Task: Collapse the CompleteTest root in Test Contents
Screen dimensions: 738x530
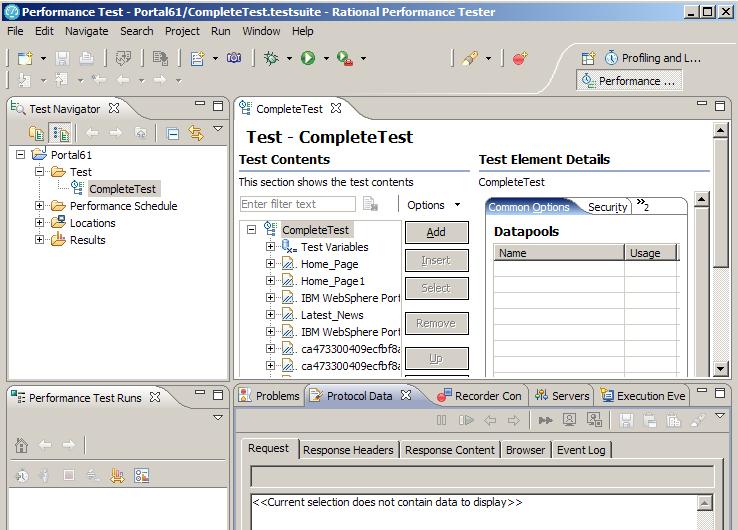Action: 252,230
